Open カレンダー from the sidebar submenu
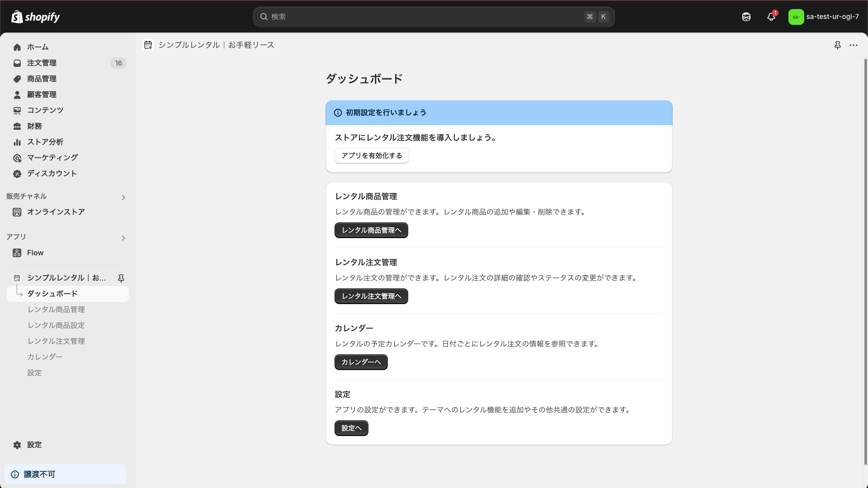 click(x=44, y=357)
